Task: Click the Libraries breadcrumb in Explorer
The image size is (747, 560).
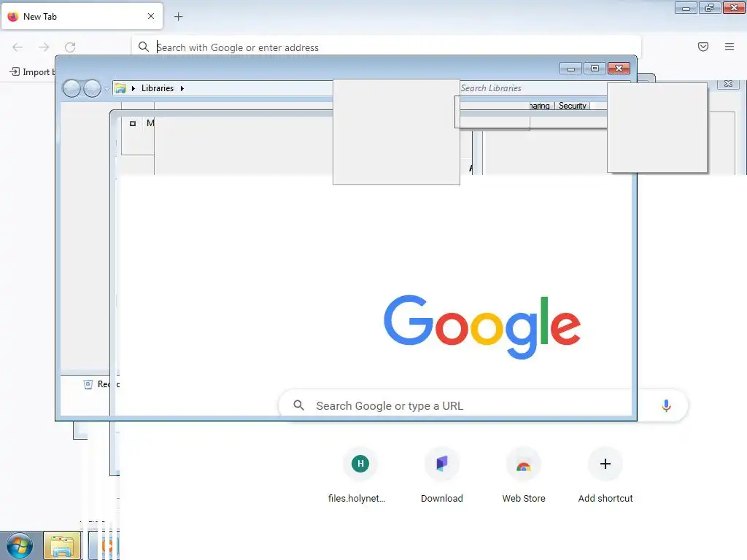Action: tap(158, 88)
